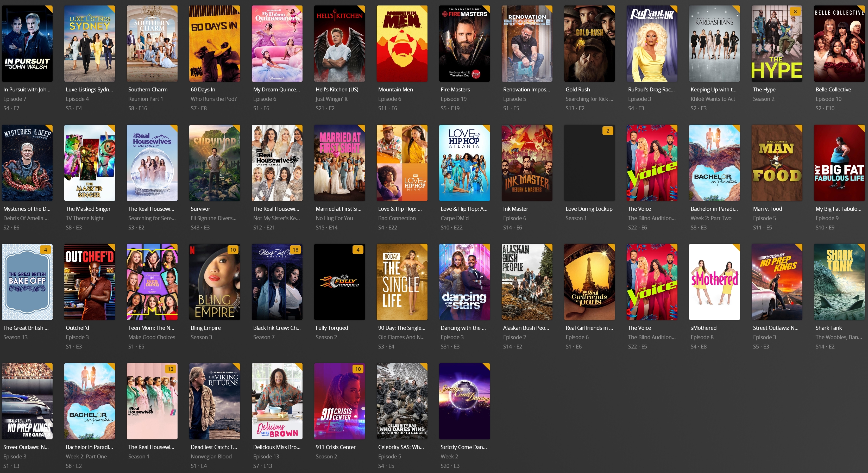
Task: Open the Hell's Kitchen (US) poster
Action: click(339, 43)
